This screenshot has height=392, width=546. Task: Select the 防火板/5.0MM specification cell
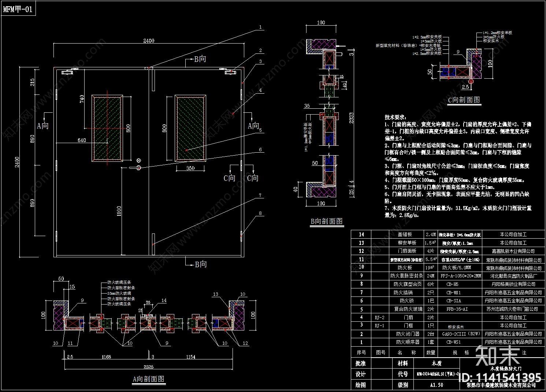(456, 268)
